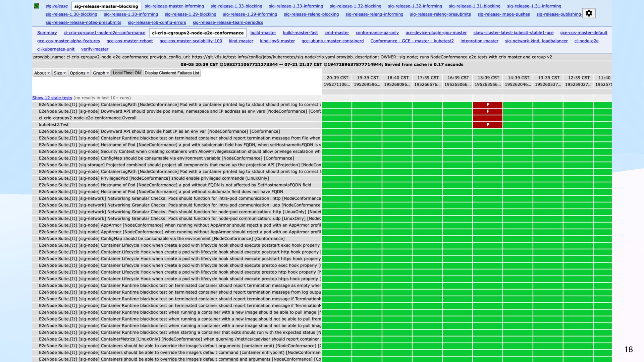Image resolution: width=644 pixels, height=362 pixels.
Task: Open the Options dropdown menu
Action: point(79,73)
